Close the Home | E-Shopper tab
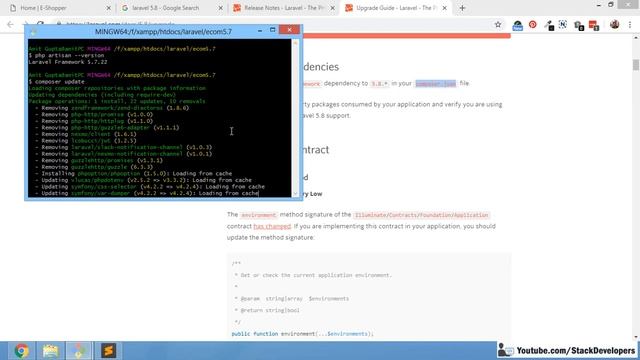This screenshot has width=640, height=360. click(108, 8)
